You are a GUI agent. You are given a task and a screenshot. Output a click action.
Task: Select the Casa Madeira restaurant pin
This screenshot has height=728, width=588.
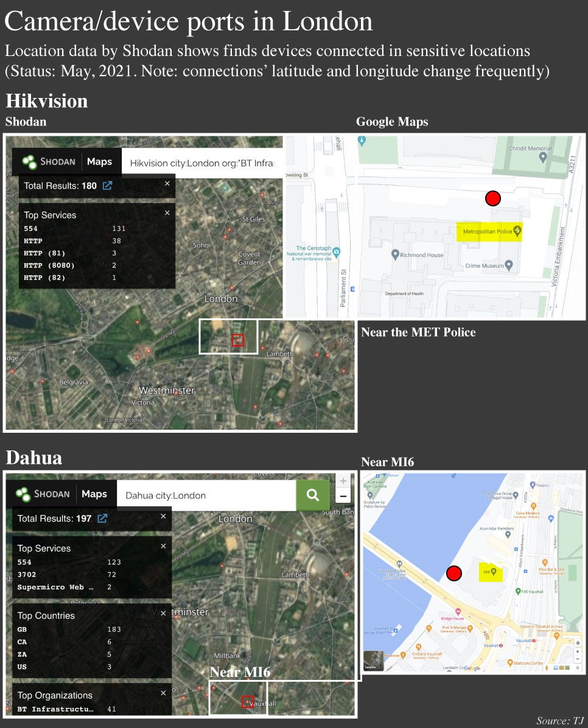click(x=533, y=506)
